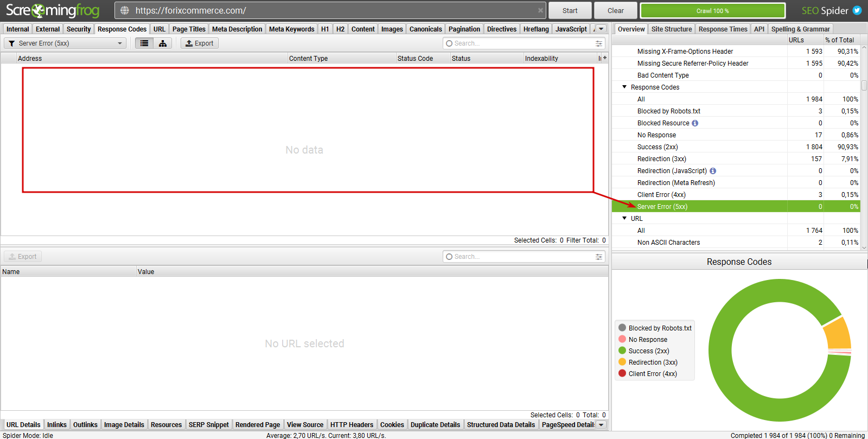This screenshot has height=439, width=868.
Task: Sort by Content Type column header
Action: pyautogui.click(x=342, y=58)
